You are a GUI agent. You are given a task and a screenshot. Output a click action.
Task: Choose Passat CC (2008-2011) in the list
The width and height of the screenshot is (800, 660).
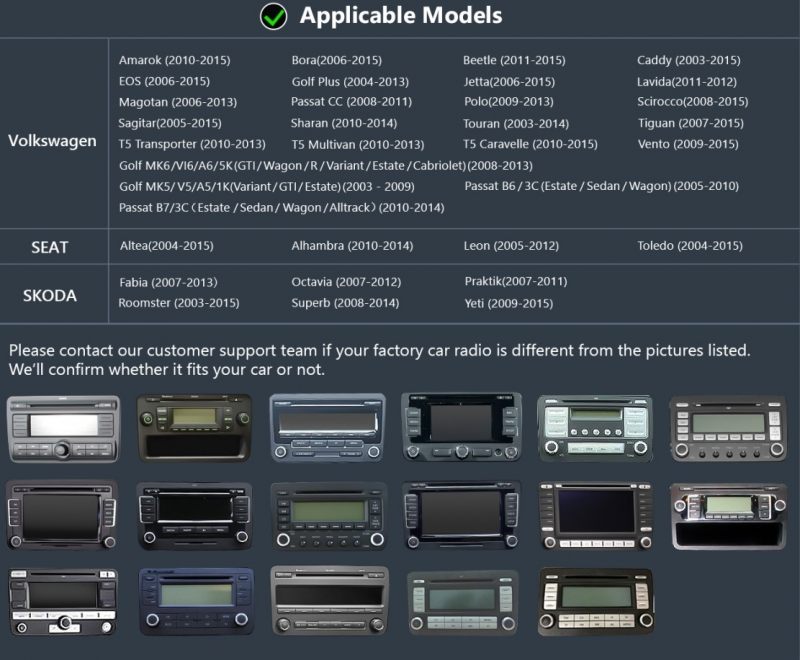(351, 102)
